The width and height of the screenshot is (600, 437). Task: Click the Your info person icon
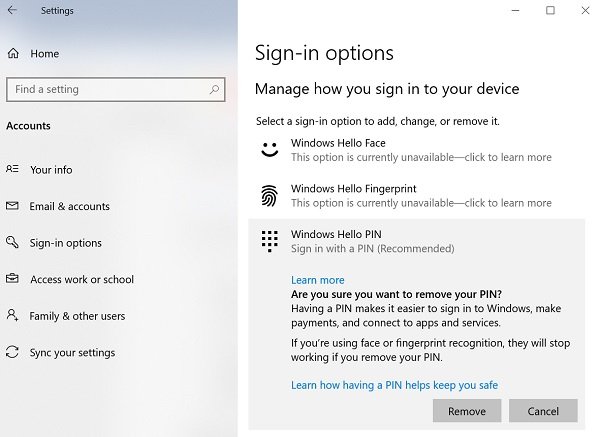point(12,170)
